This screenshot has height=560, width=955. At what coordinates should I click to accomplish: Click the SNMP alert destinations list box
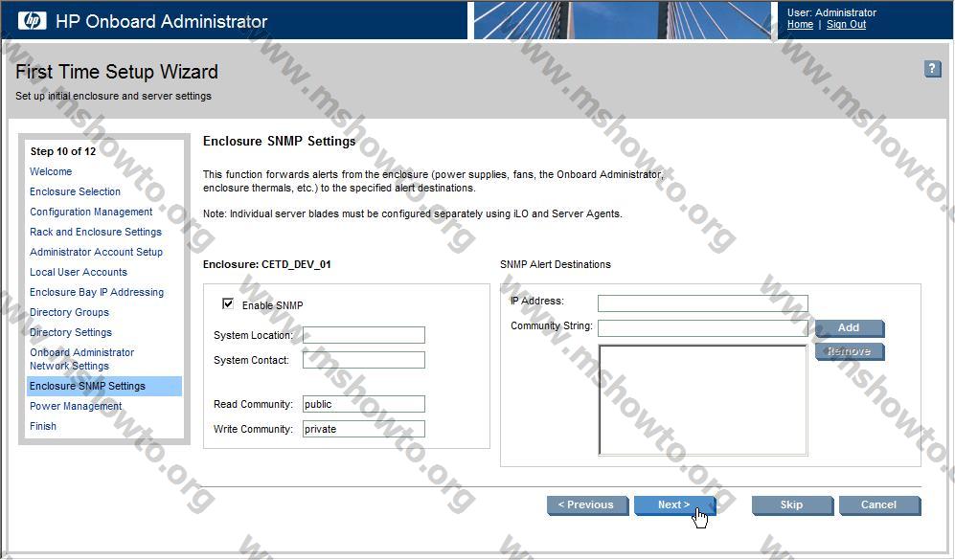coord(703,400)
